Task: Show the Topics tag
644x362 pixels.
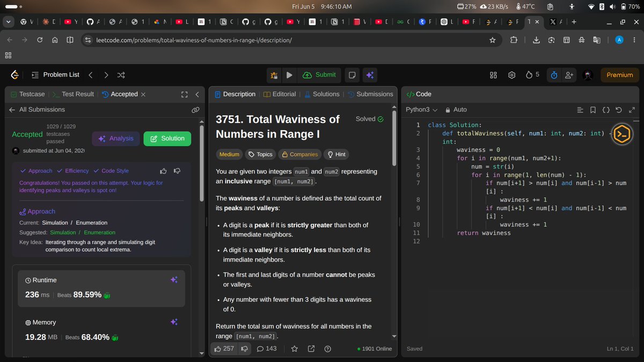Action: coord(260,154)
